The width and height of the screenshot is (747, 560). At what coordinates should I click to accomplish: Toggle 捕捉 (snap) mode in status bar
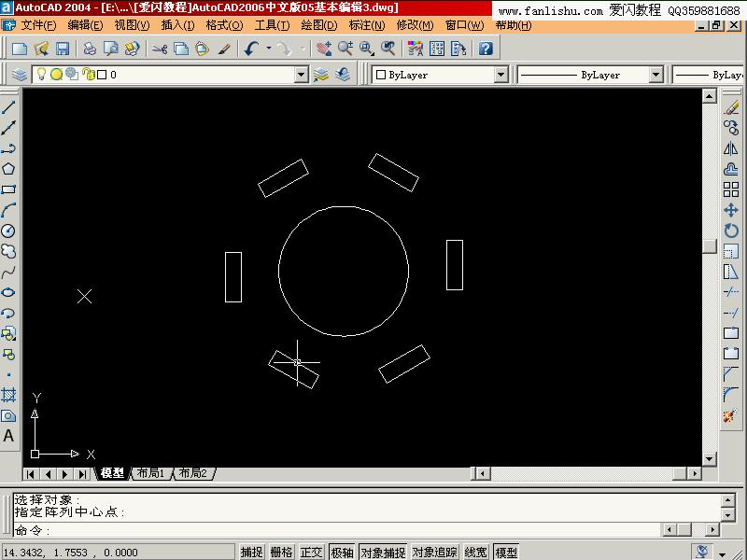coord(251,552)
